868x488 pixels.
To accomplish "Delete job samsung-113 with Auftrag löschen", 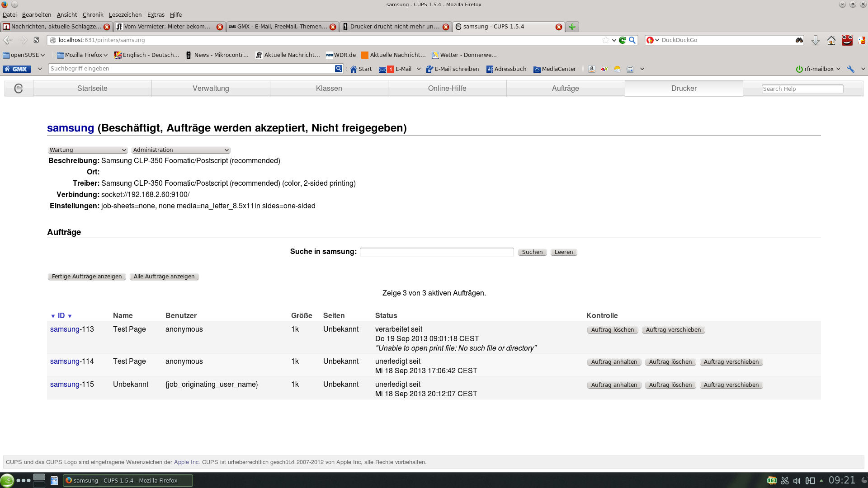I will [x=613, y=330].
